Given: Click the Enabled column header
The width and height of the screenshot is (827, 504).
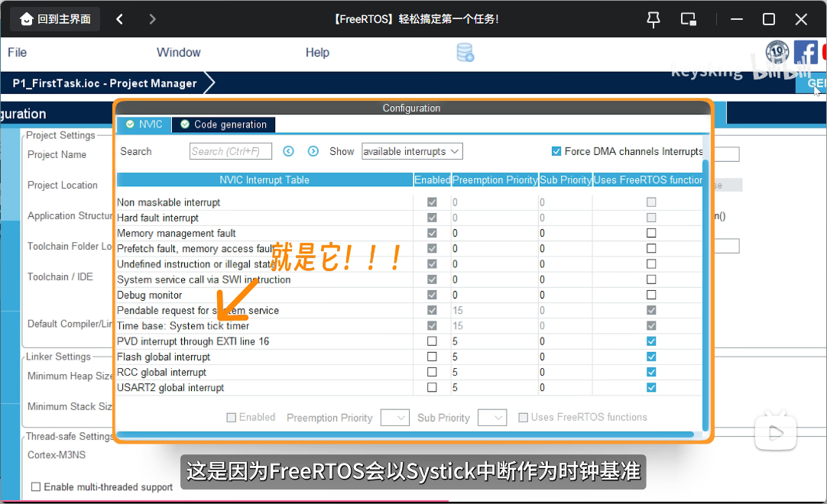Looking at the screenshot, I should pyautogui.click(x=433, y=179).
